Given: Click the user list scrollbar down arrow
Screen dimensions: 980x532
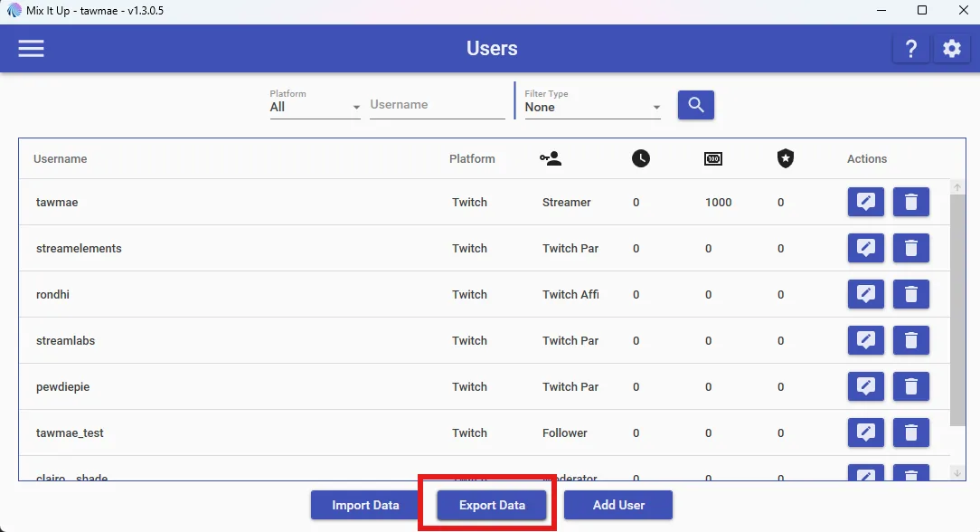Looking at the screenshot, I should pos(956,473).
